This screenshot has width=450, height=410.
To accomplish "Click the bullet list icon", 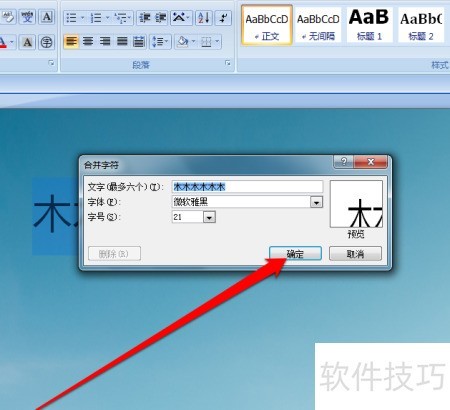I will 71,17.
